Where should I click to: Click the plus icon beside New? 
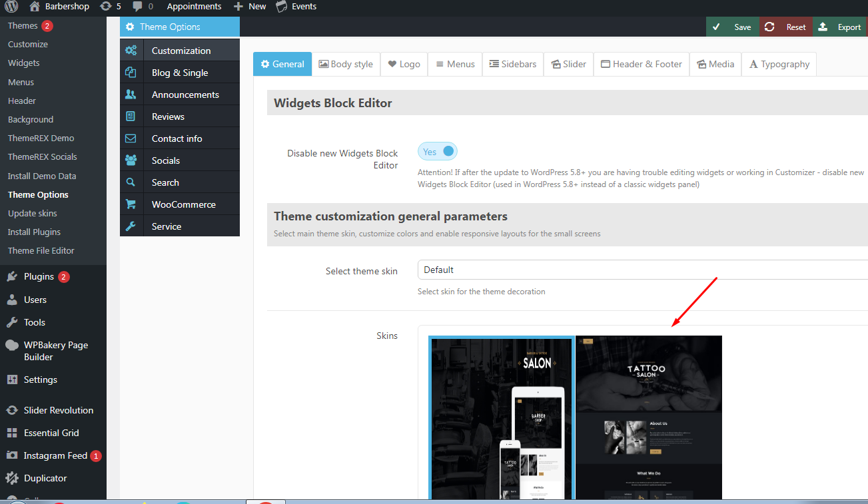click(238, 7)
